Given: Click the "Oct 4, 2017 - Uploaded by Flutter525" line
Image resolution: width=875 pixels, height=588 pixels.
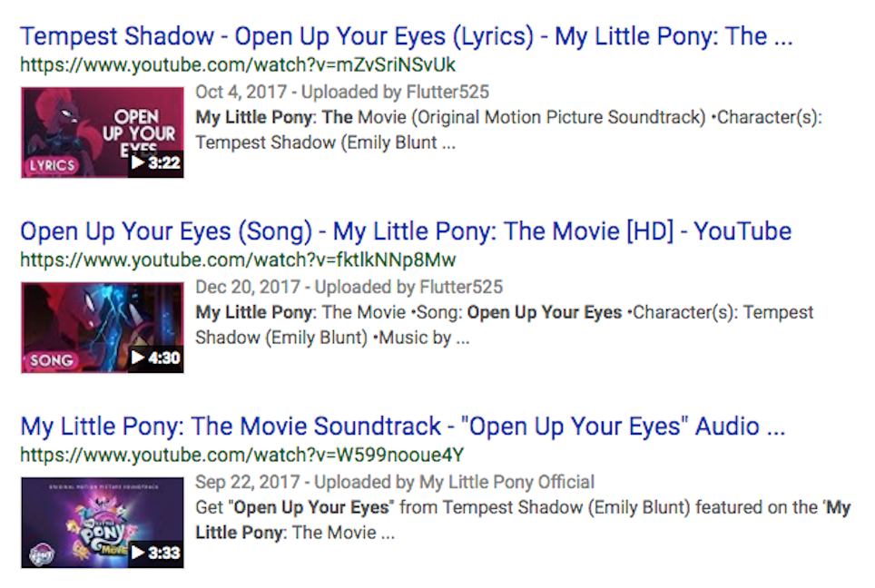Looking at the screenshot, I should click(342, 93).
